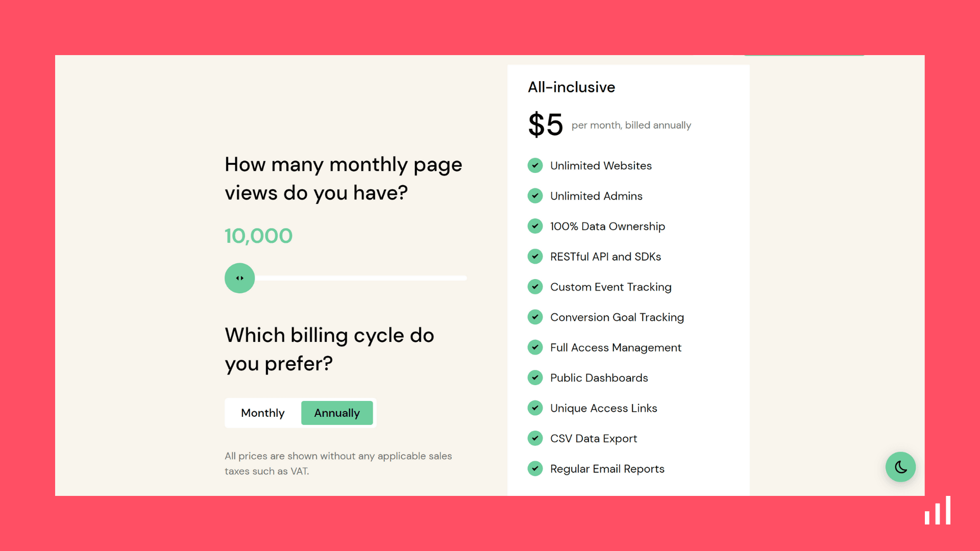Click the CSV Data Export checkmark icon

[x=535, y=438]
